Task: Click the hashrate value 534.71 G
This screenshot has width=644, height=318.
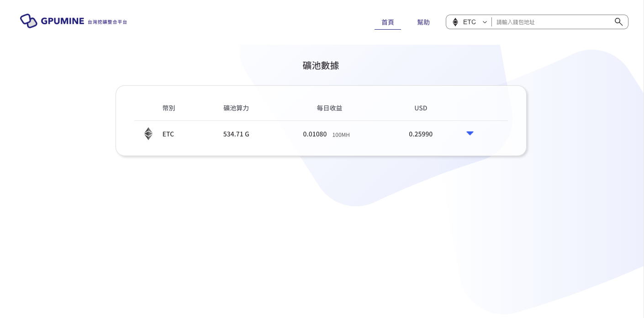Action: tap(236, 134)
